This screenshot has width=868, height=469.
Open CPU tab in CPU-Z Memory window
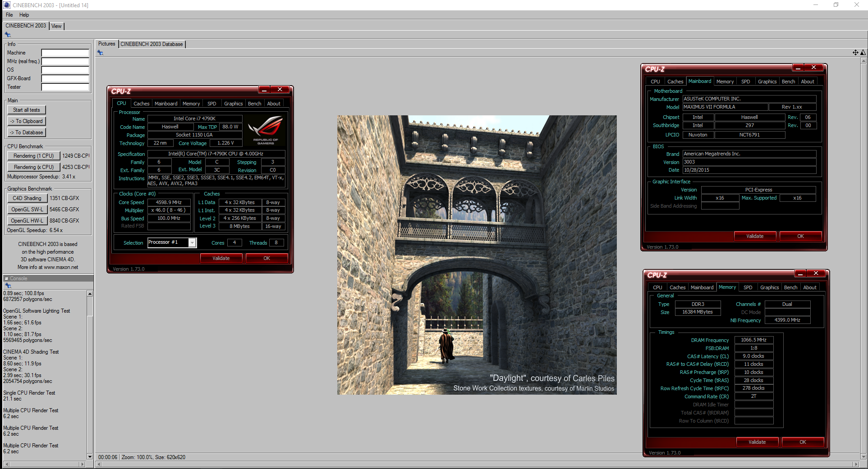pos(657,287)
